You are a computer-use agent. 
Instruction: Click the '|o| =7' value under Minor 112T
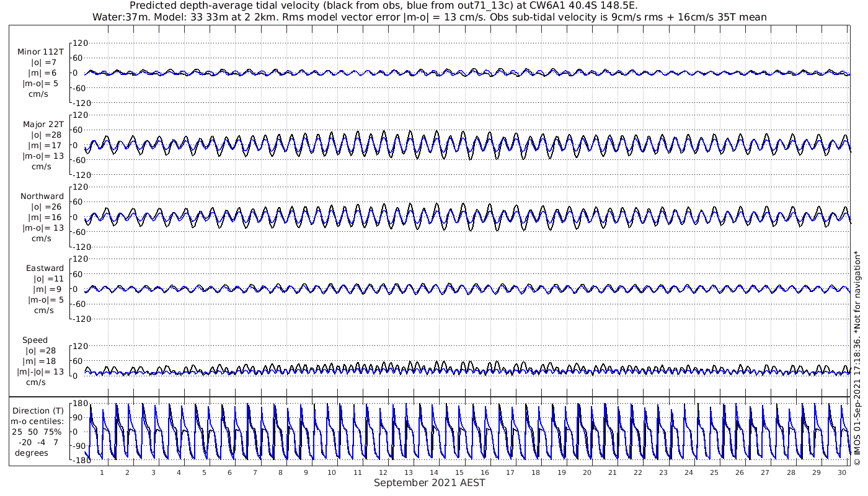(x=43, y=63)
